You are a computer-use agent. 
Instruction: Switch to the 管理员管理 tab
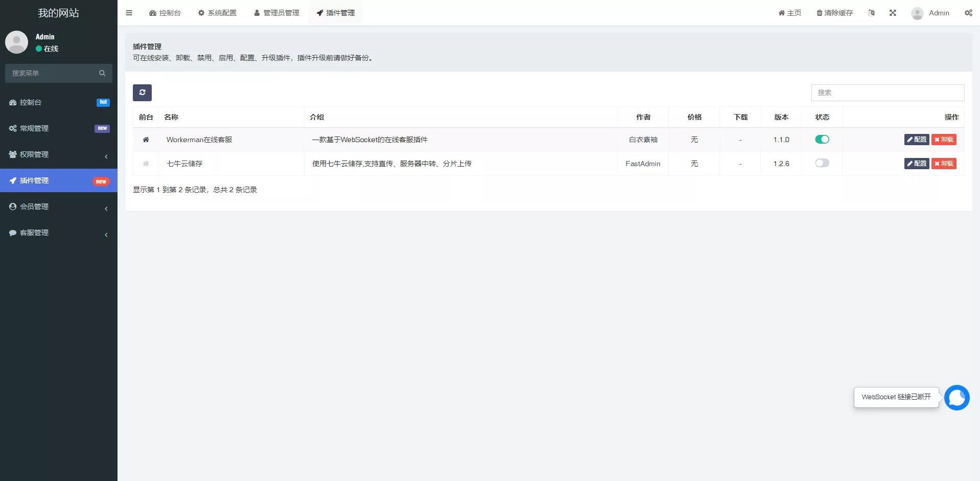[x=276, y=13]
